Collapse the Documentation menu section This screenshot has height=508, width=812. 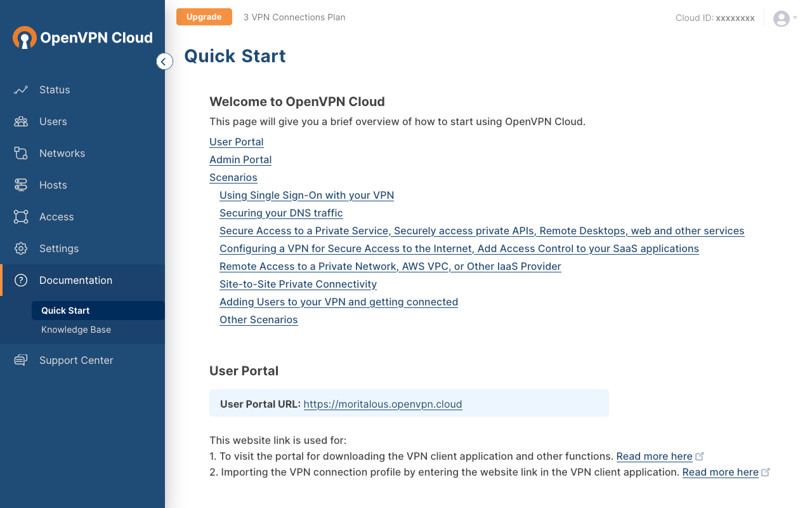click(x=75, y=281)
